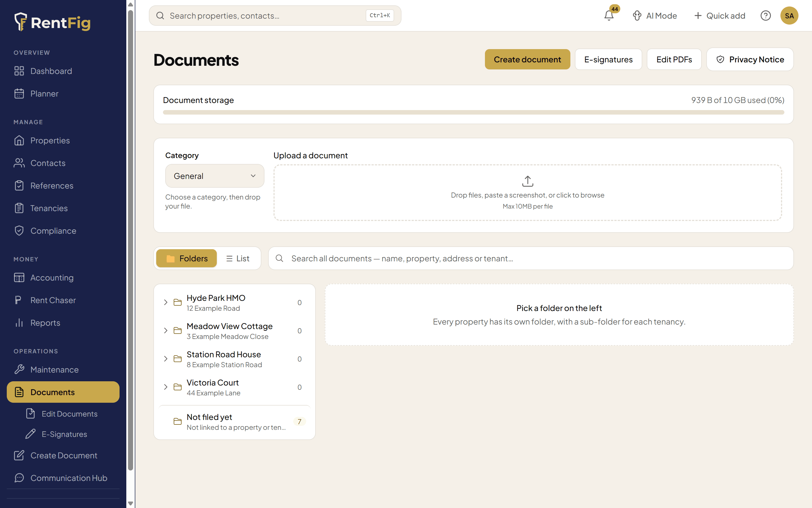Open the Not filed yet folder
This screenshot has width=812, height=508.
tap(234, 422)
